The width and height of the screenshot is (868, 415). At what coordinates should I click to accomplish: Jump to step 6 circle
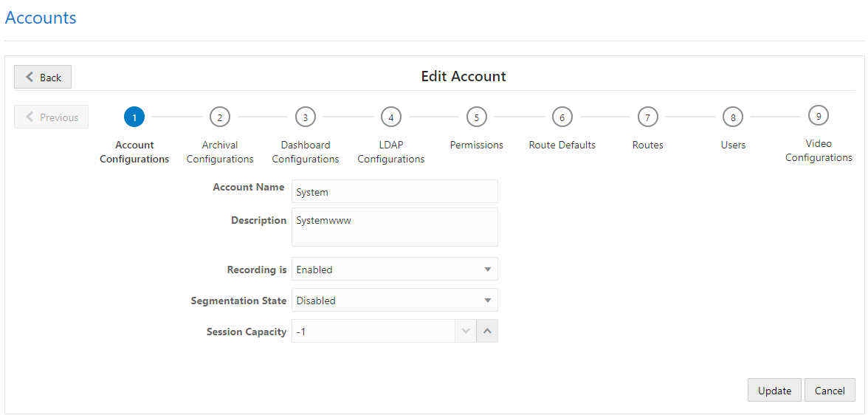562,117
